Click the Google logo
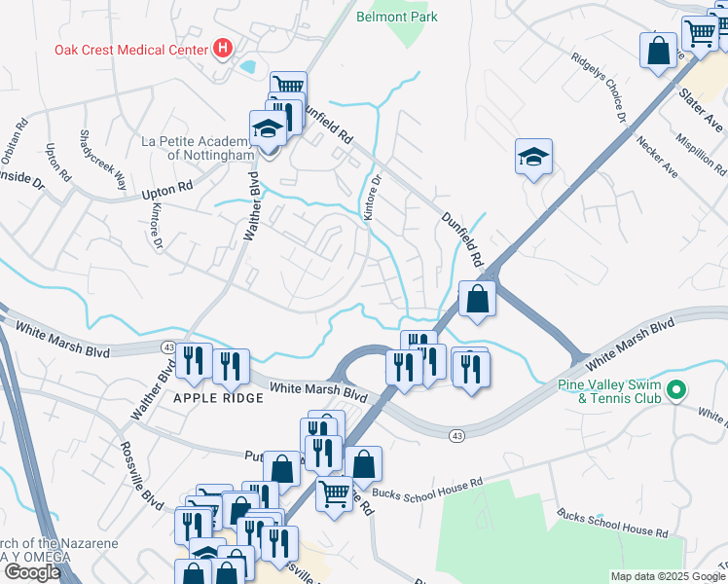 [33, 572]
